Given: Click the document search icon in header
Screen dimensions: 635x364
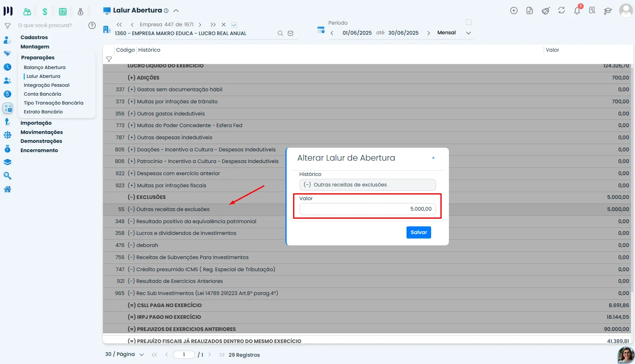Looking at the screenshot, I should pyautogui.click(x=592, y=11).
